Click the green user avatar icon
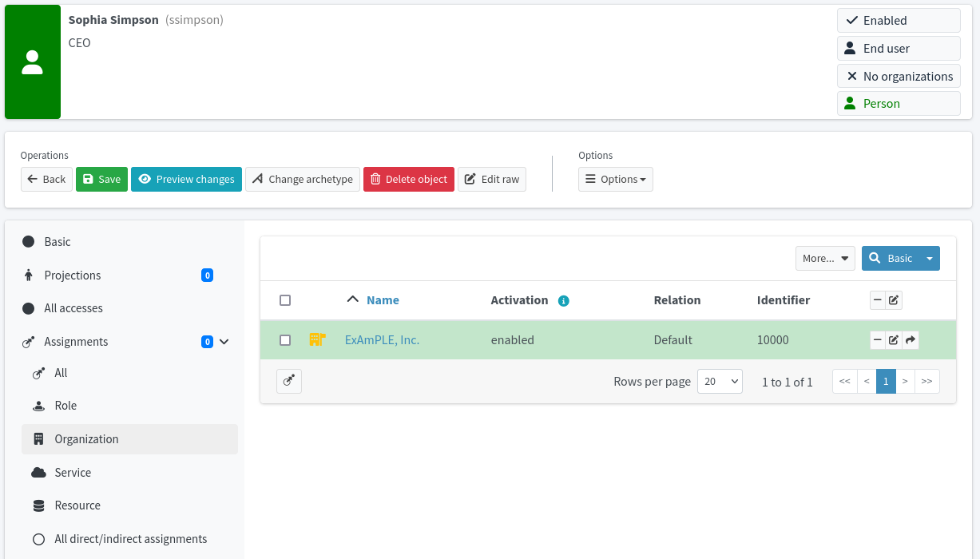 33,62
